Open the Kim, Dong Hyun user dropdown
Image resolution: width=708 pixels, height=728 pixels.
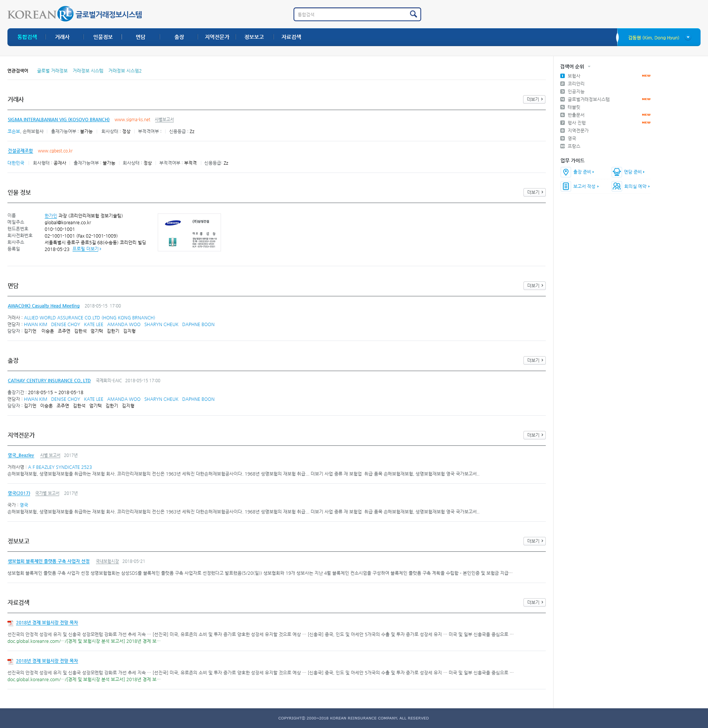[x=688, y=38]
